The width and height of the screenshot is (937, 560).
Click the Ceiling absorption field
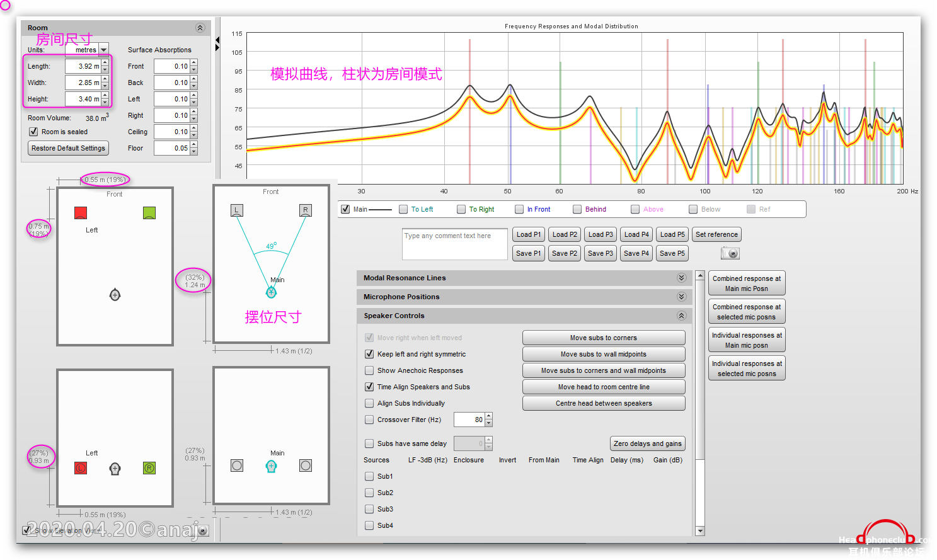172,132
